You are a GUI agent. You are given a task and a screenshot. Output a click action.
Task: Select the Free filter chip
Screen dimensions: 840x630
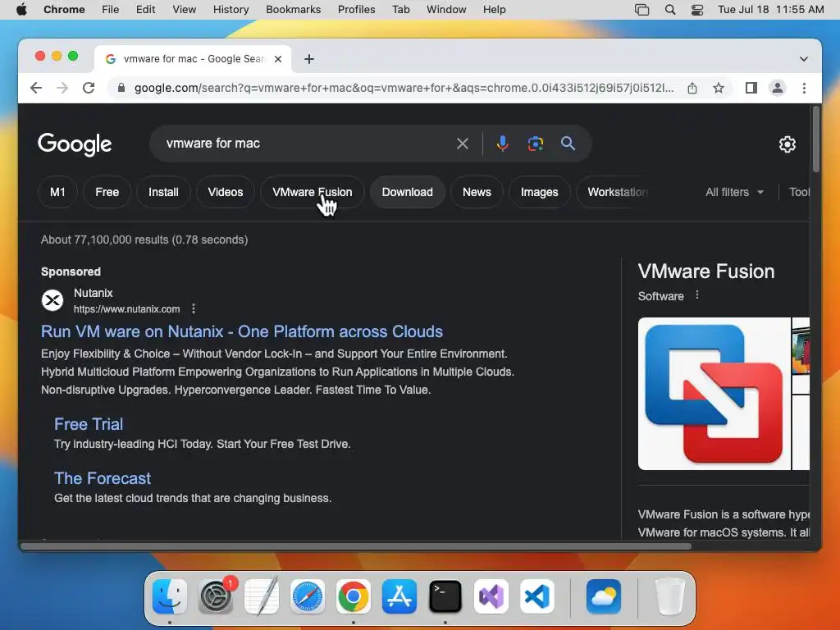click(107, 192)
